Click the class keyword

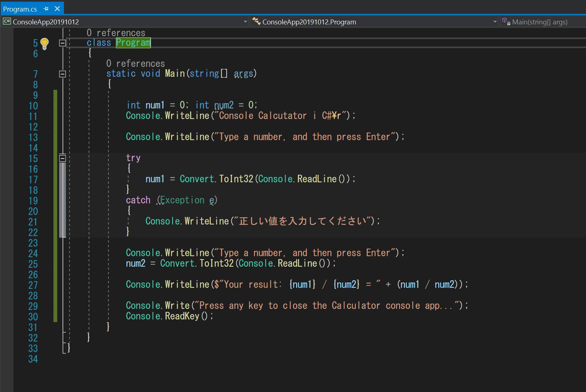(99, 43)
